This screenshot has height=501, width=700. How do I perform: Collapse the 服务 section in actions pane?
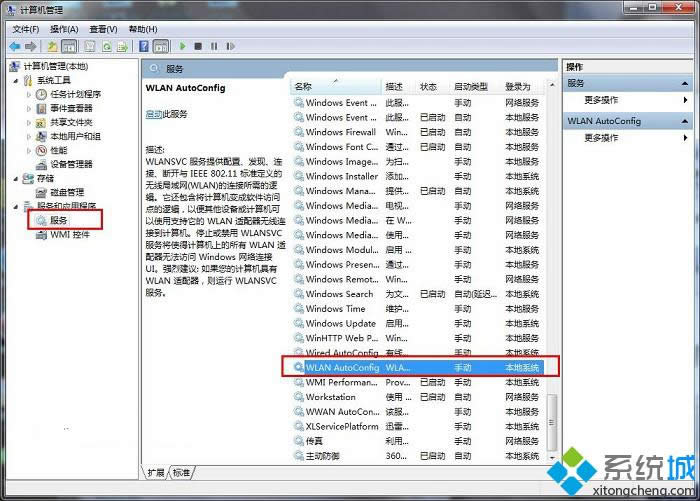684,84
